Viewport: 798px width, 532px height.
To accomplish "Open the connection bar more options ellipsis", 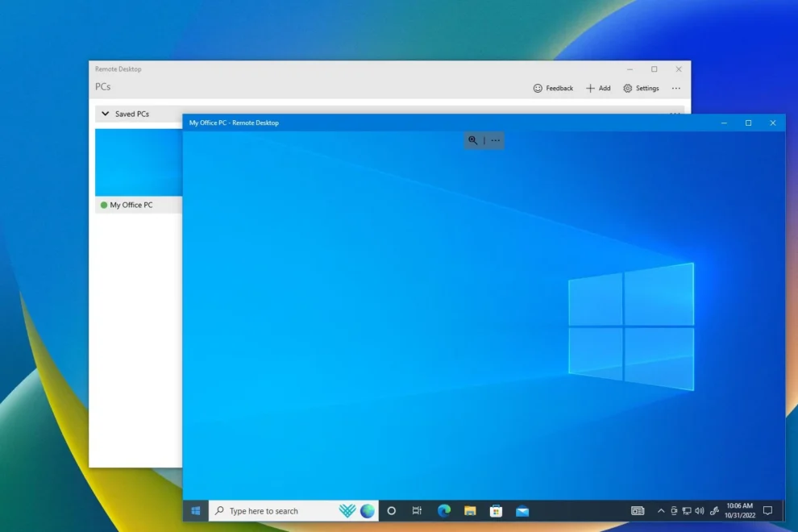I will click(x=495, y=140).
